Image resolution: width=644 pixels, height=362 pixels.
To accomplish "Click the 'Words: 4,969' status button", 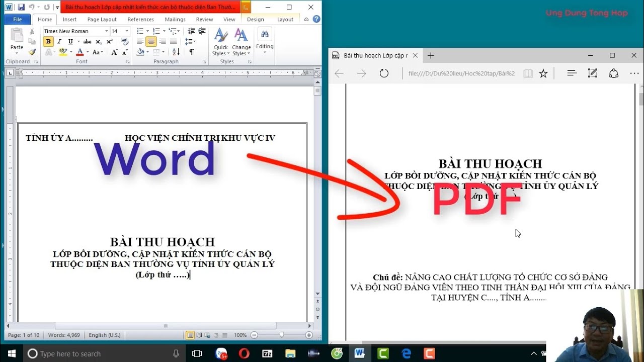I will coord(64,335).
